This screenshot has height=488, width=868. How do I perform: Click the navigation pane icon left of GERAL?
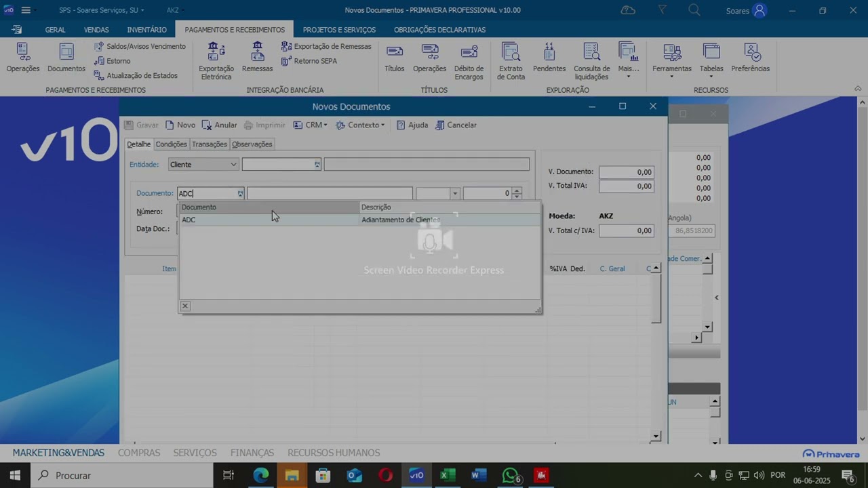17,30
